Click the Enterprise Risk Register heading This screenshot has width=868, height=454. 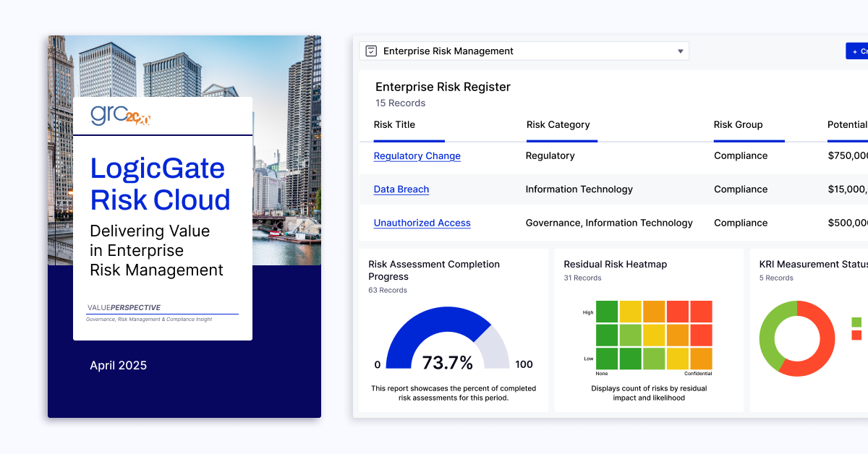click(443, 87)
